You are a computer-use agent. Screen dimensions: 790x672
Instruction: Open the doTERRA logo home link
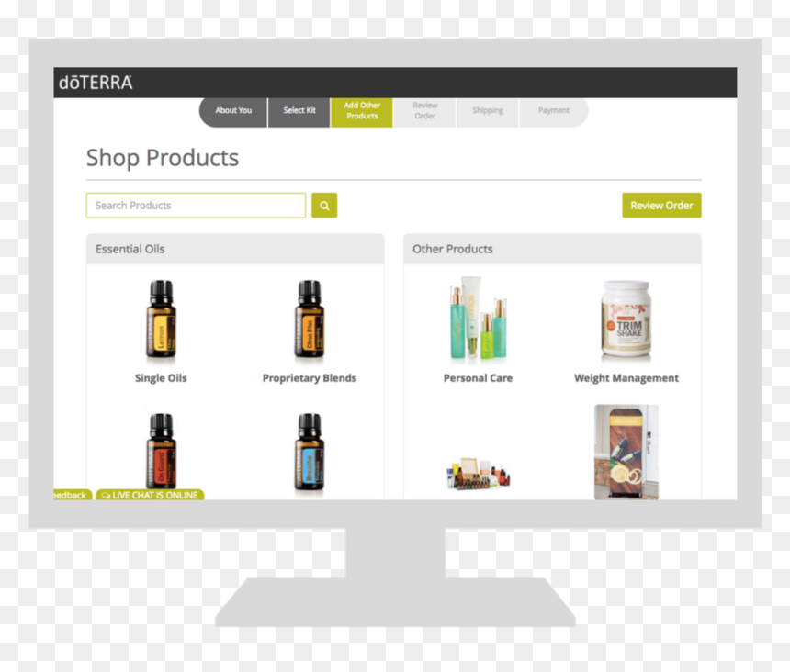tap(96, 83)
